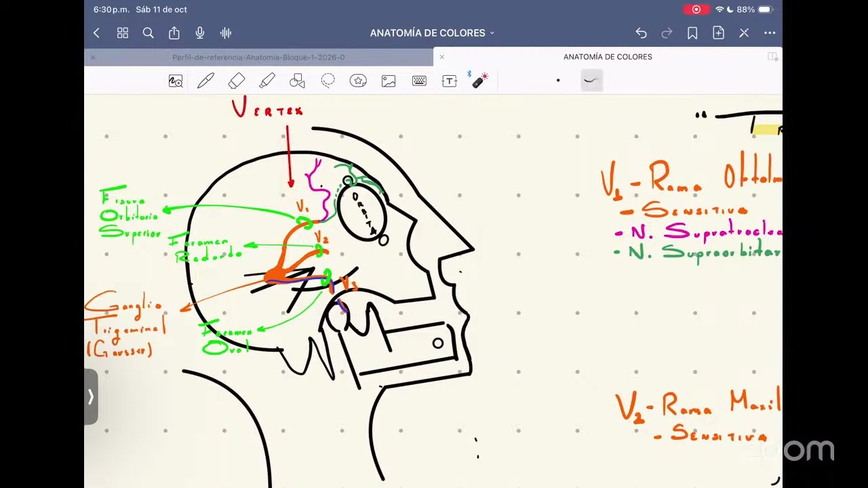Redo the last undone stroke

coord(667,33)
